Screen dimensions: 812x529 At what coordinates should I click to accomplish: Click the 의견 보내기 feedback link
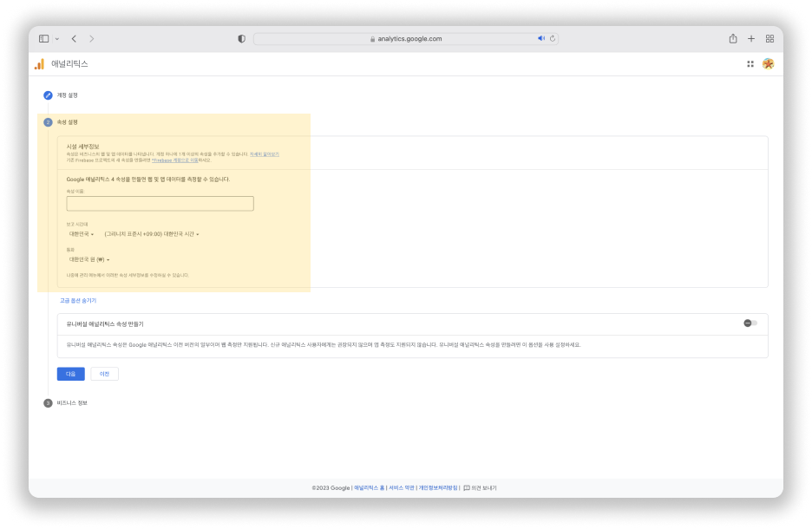pos(480,487)
